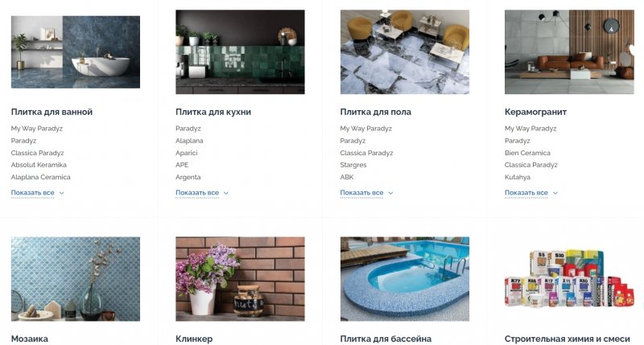Expand Показать все under Плитка для кухни
The image size is (644, 345).
(x=202, y=193)
